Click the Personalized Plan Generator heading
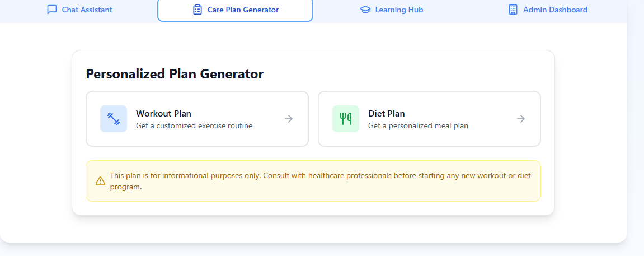Screen dimensions: 644x256 [x=175, y=74]
